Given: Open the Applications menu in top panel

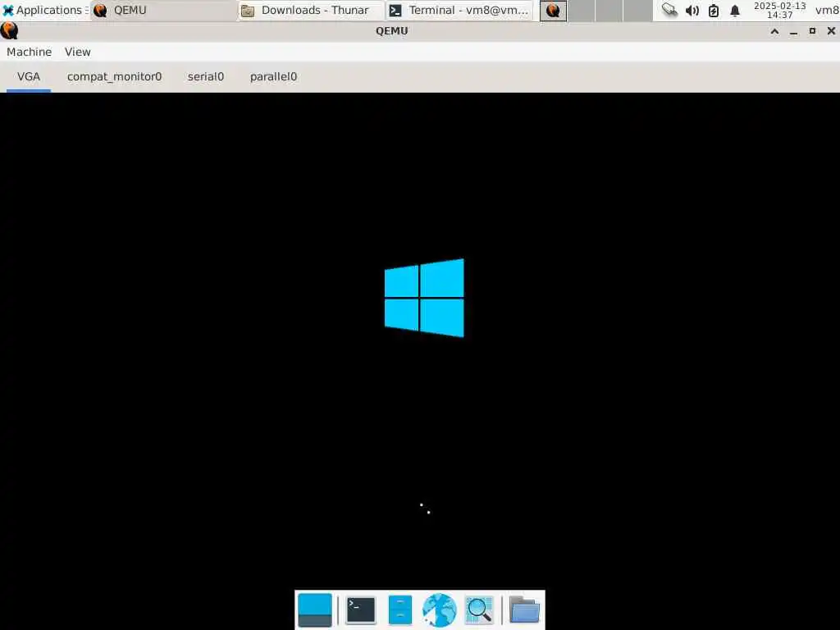Looking at the screenshot, I should 44,10.
